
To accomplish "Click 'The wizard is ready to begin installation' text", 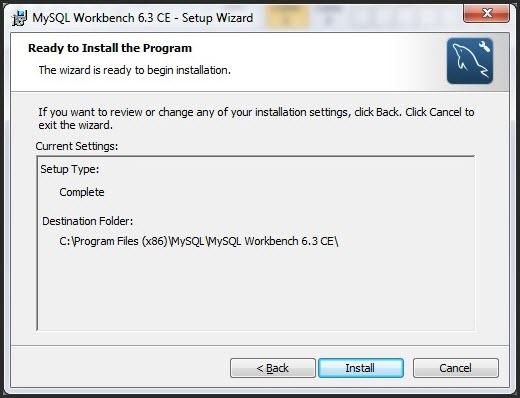I will tap(135, 70).
